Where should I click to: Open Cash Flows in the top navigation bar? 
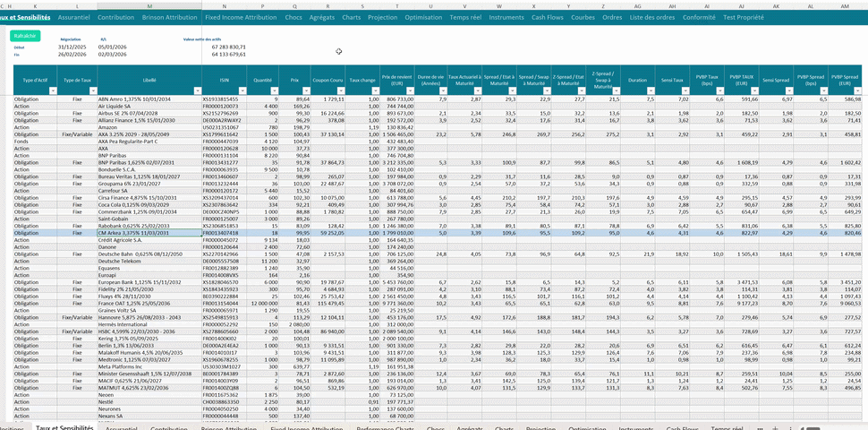(x=548, y=17)
